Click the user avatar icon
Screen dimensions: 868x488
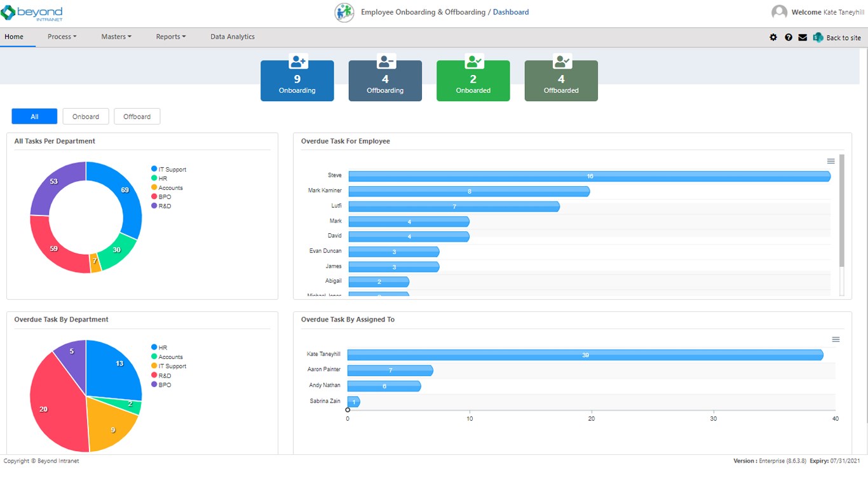tap(779, 12)
